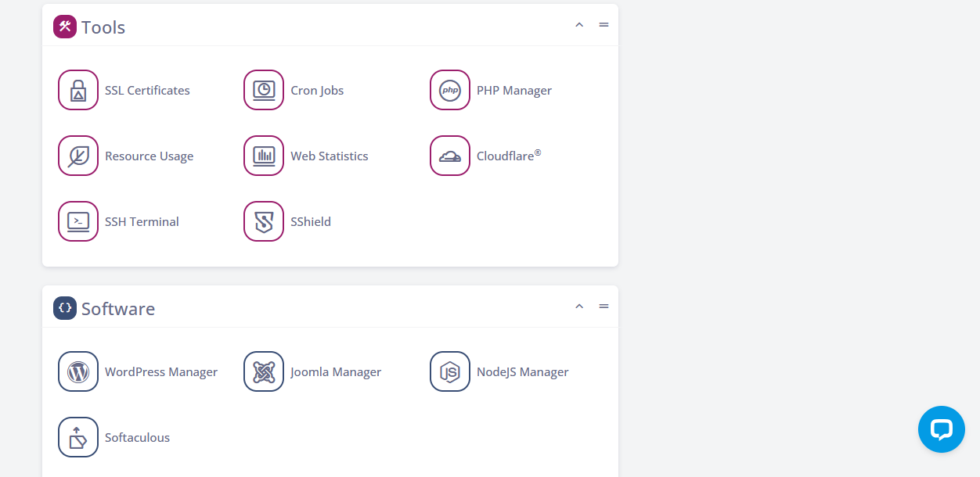The height and width of the screenshot is (477, 980).
Task: Click the NodeJS Manager hexagon icon
Action: [450, 371]
